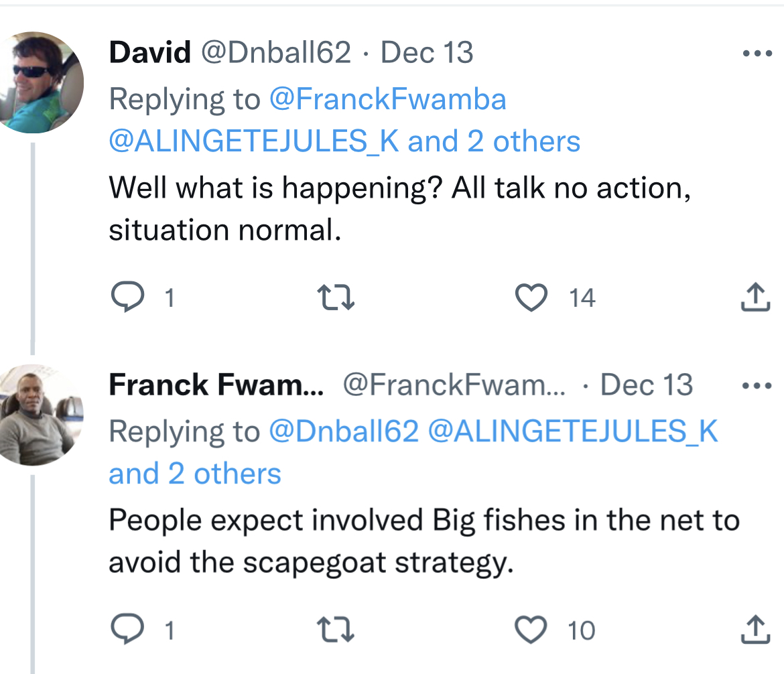The width and height of the screenshot is (784, 674).
Task: Retweet David's tweet
Action: point(336,297)
